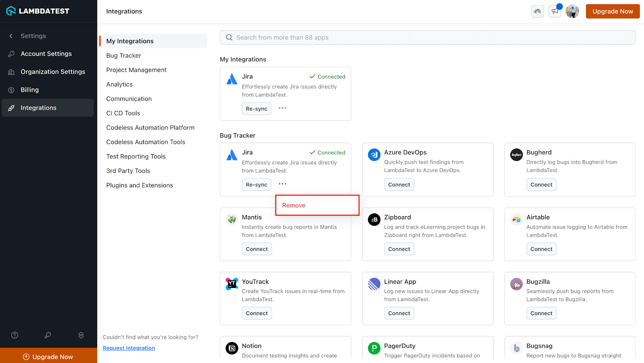This screenshot has width=644, height=363.
Task: Switch to the Bug Tracker category tab
Action: pos(124,55)
